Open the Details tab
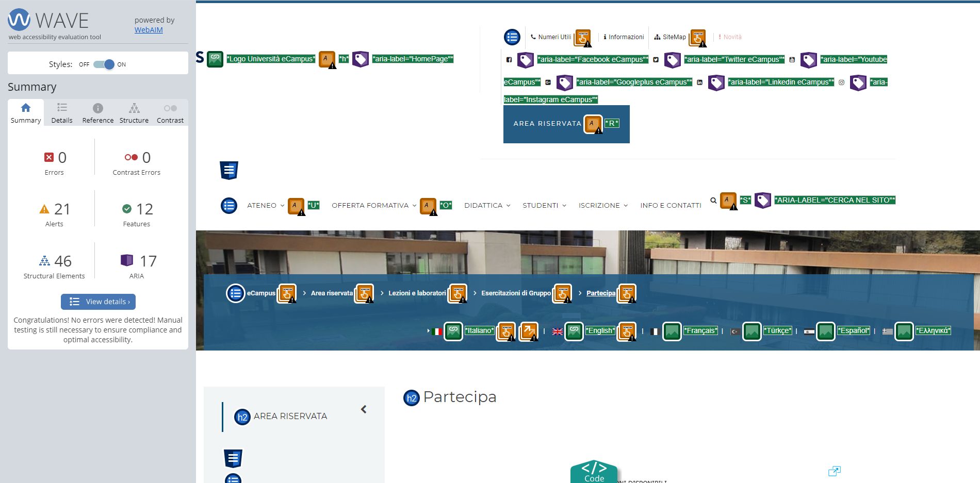This screenshot has width=980, height=483. click(x=62, y=113)
